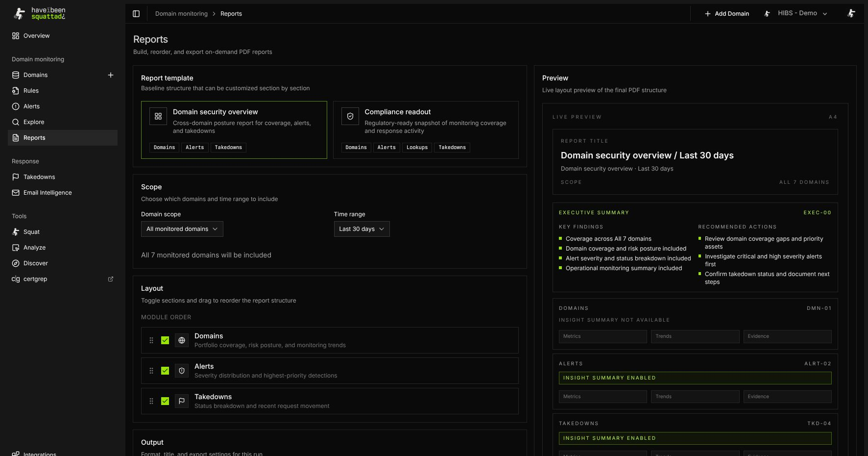Grab the drag handle for Alerts module
This screenshot has width=868, height=456.
151,371
